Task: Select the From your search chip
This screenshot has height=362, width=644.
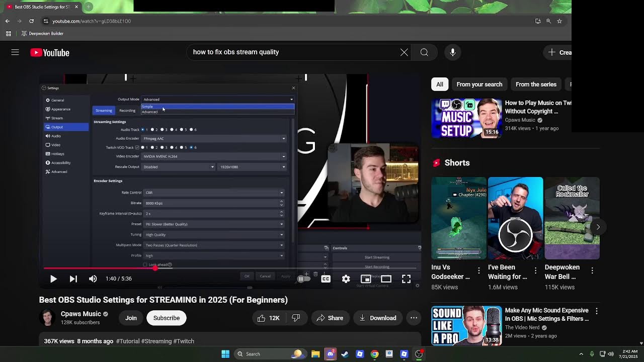Action: click(x=479, y=84)
